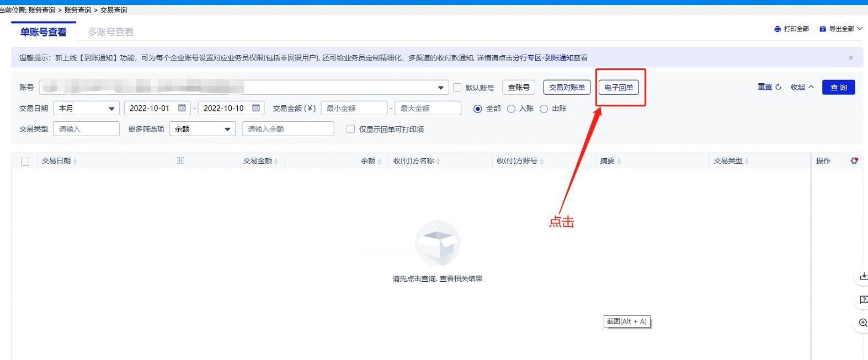The width and height of the screenshot is (868, 360).
Task: Open 交易对账单 button
Action: pyautogui.click(x=567, y=87)
